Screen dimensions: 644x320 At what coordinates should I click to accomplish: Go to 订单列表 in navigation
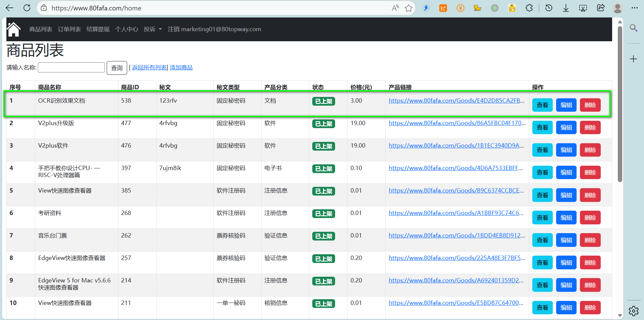click(x=69, y=30)
